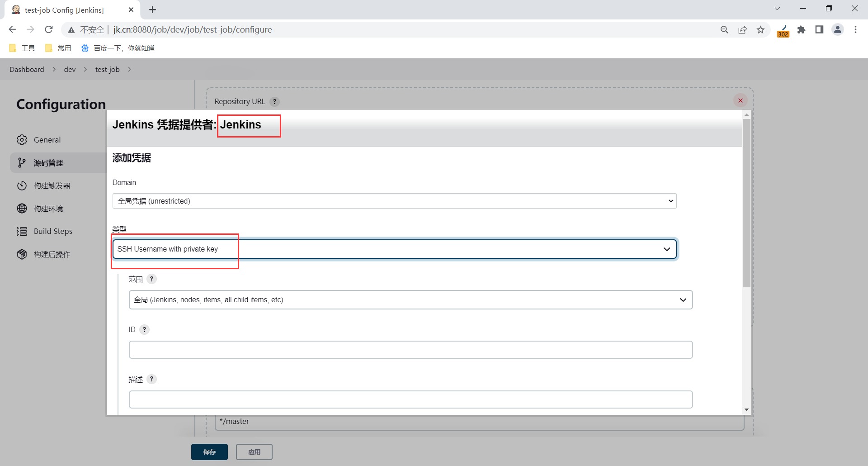Toggle the browser side panel
This screenshot has width=868, height=466.
[x=819, y=30]
